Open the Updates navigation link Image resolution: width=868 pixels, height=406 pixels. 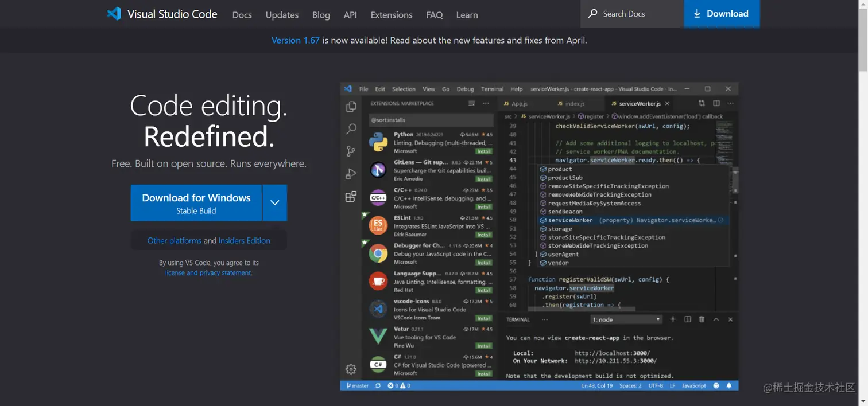click(282, 15)
